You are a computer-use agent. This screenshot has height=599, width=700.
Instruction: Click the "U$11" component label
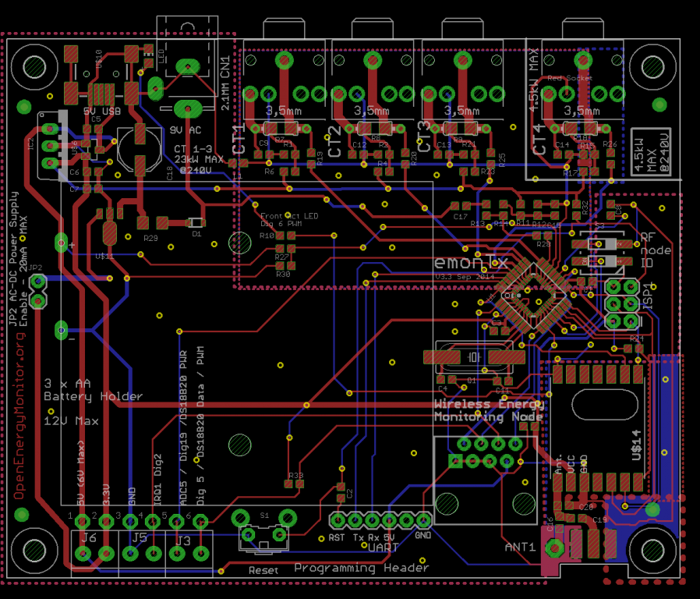(104, 256)
